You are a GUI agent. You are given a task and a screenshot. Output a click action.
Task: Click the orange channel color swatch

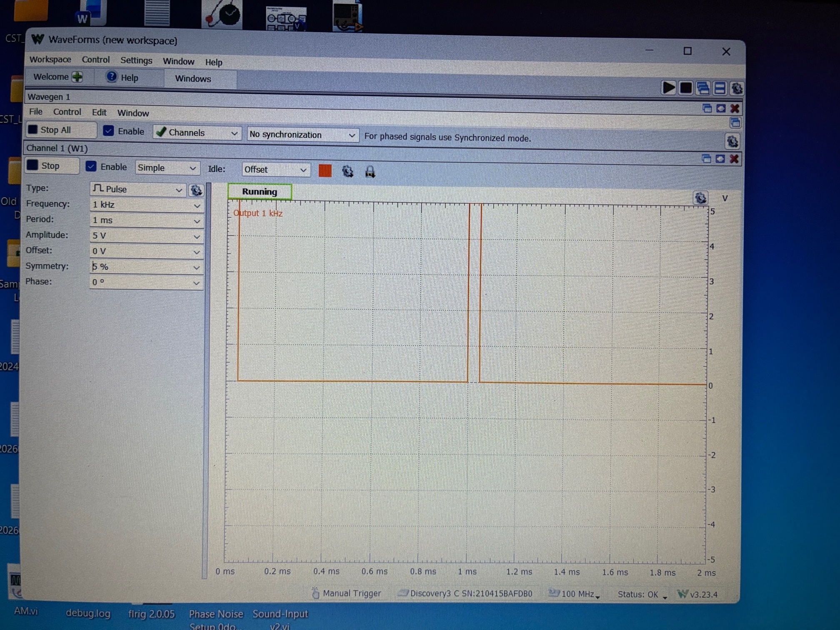pyautogui.click(x=325, y=171)
